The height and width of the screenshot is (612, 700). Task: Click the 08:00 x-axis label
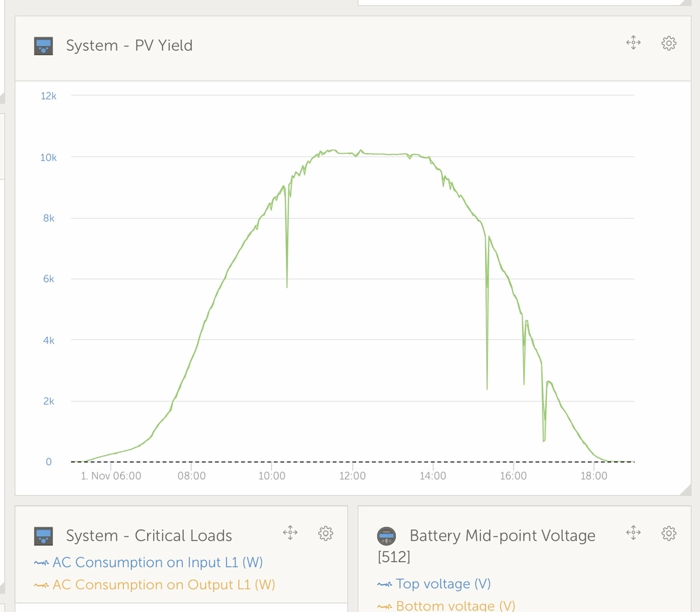point(191,476)
